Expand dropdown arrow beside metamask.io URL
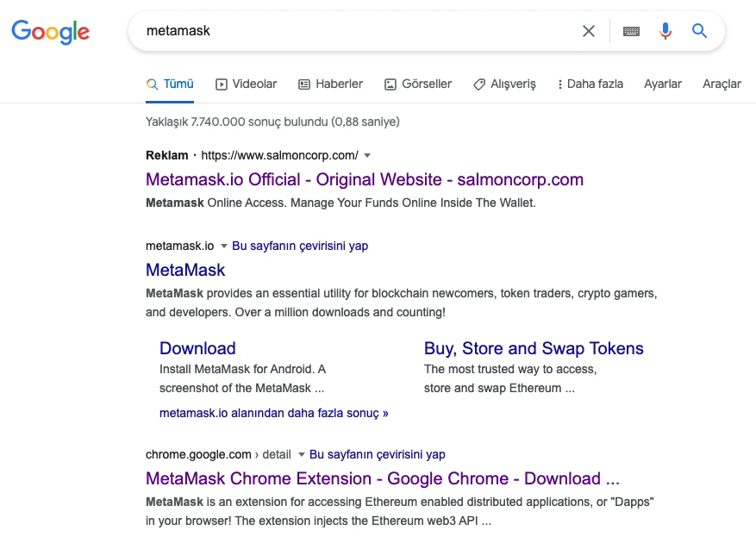This screenshot has height=543, width=756. coord(223,247)
